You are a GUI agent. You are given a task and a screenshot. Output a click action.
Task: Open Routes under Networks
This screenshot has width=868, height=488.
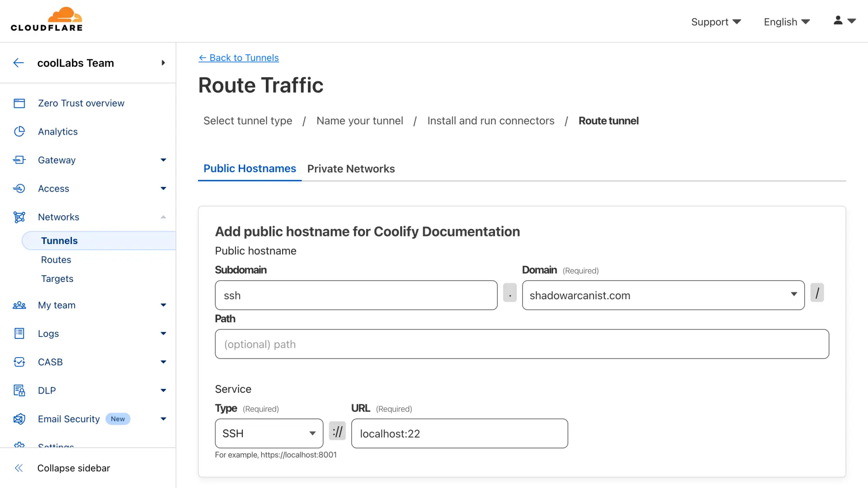point(56,260)
